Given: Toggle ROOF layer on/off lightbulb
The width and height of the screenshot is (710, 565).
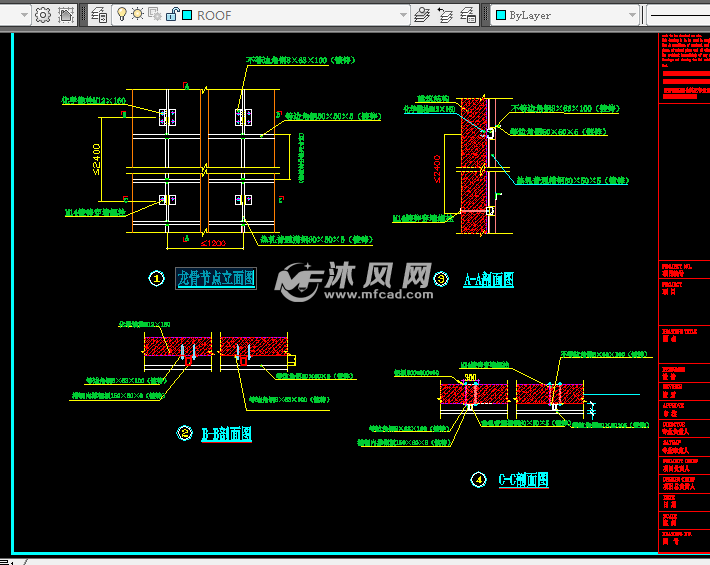Looking at the screenshot, I should tap(122, 15).
